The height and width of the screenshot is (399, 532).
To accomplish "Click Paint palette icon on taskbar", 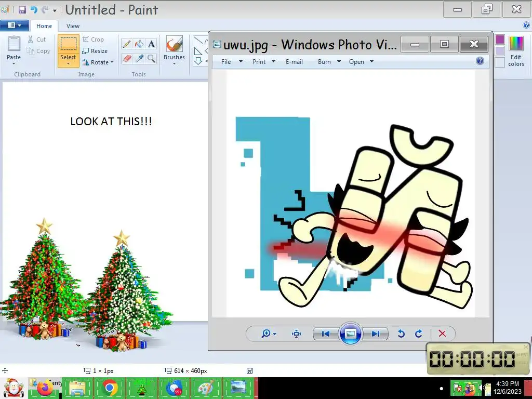I will coord(206,388).
